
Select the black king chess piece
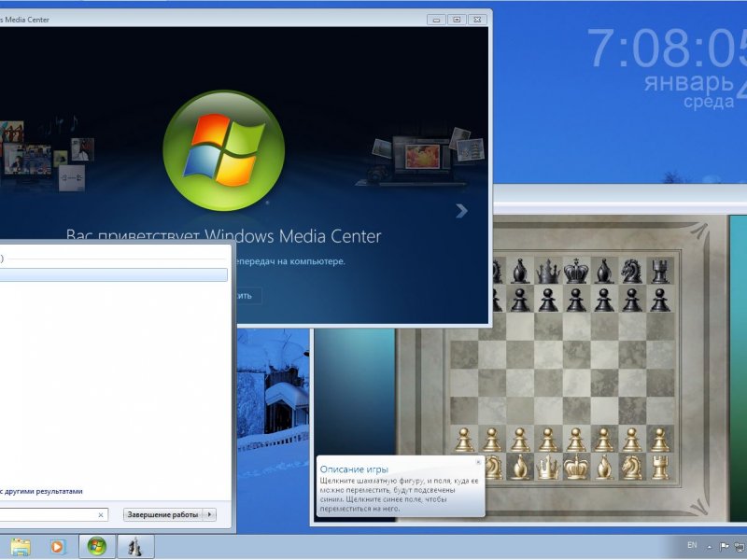(x=576, y=271)
